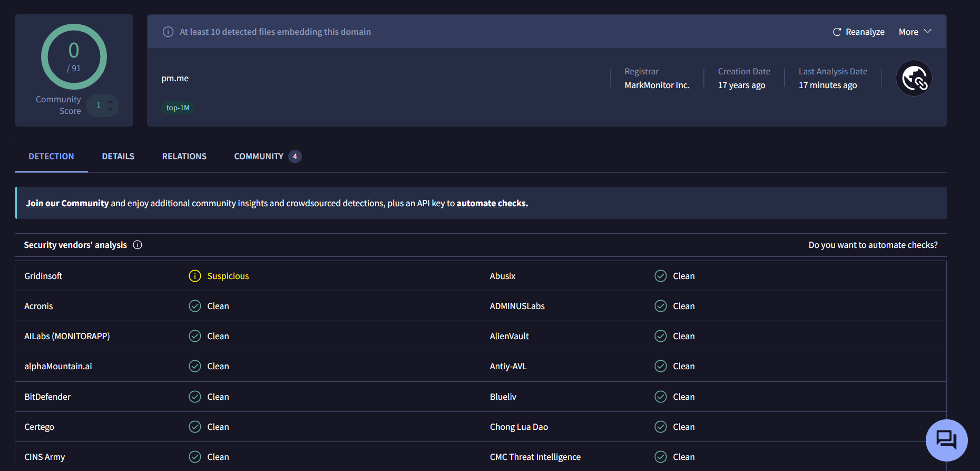Click the Acronis clean checkmark icon
Viewport: 980px width, 471px height.
click(195, 306)
